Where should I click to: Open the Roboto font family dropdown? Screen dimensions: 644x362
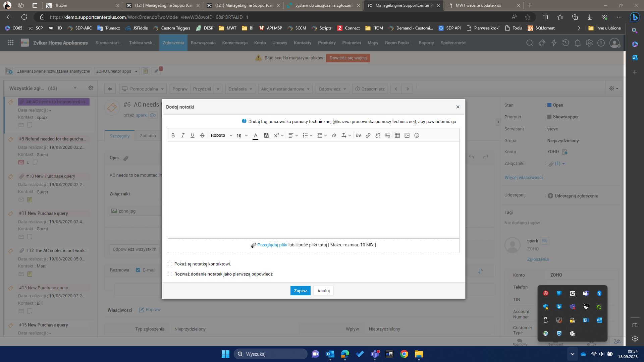tap(221, 135)
